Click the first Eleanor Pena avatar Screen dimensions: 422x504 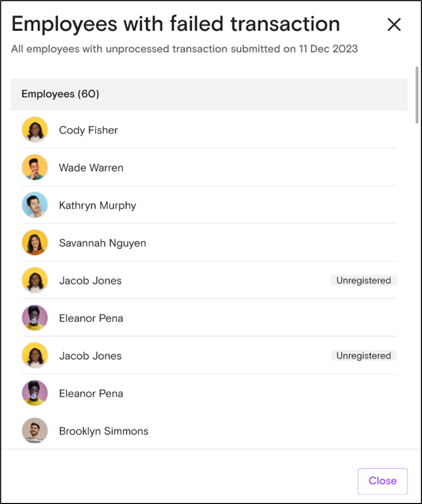[35, 318]
